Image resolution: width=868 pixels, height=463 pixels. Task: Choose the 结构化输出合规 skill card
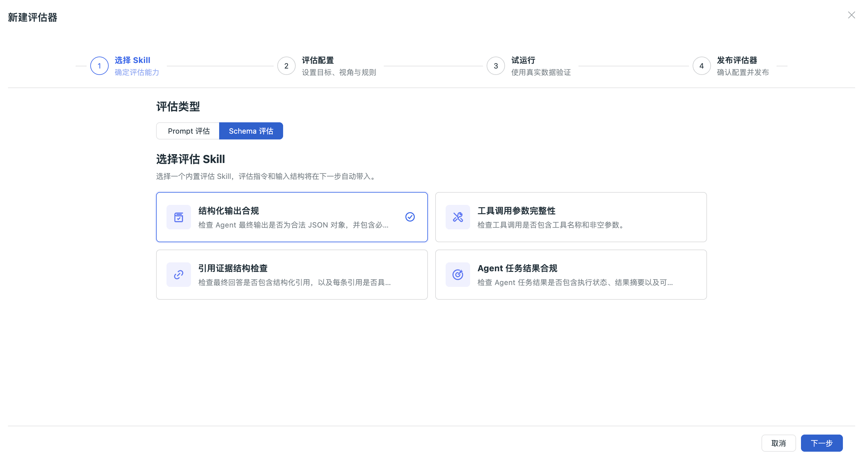[x=292, y=217]
